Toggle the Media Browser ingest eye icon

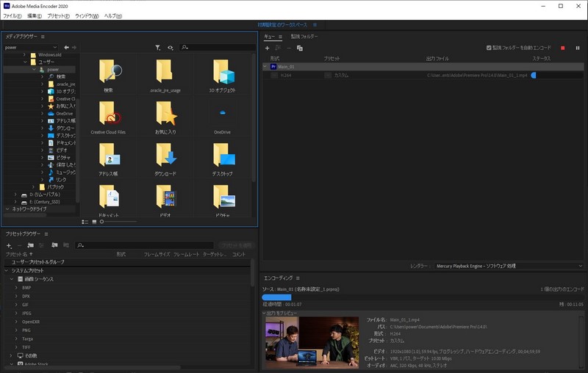click(x=171, y=48)
